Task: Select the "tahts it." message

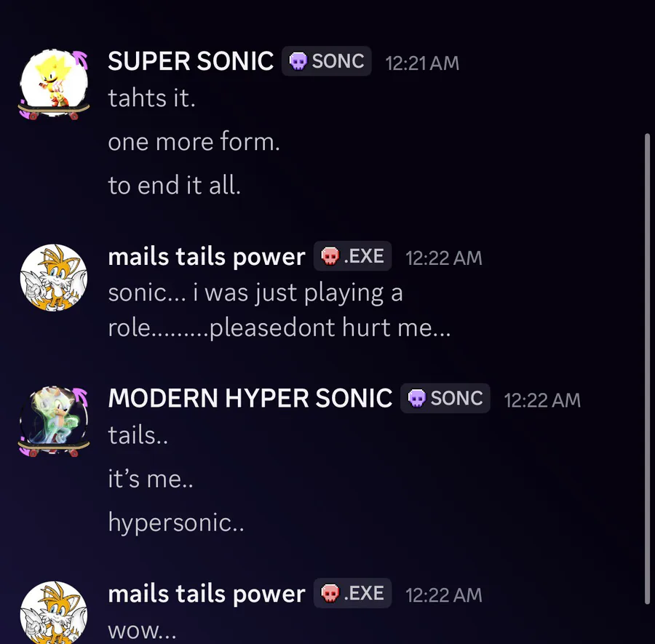Action: coord(151,98)
